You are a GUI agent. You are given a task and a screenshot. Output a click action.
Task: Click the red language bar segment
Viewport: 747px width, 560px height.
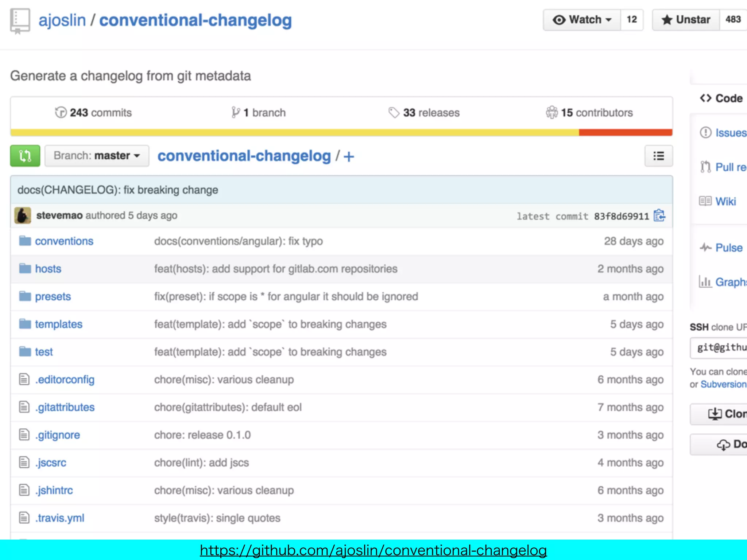pyautogui.click(x=626, y=132)
